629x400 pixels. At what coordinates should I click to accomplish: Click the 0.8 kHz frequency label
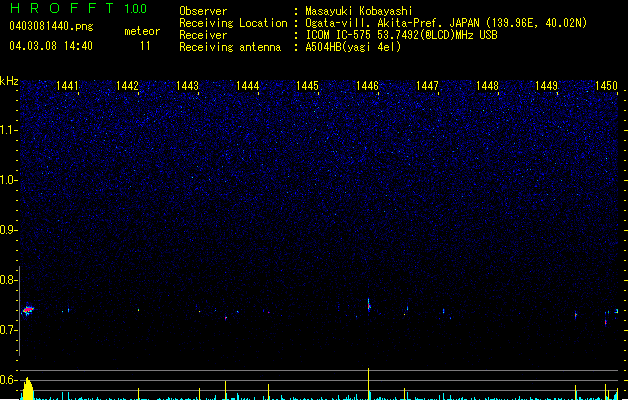click(9, 280)
